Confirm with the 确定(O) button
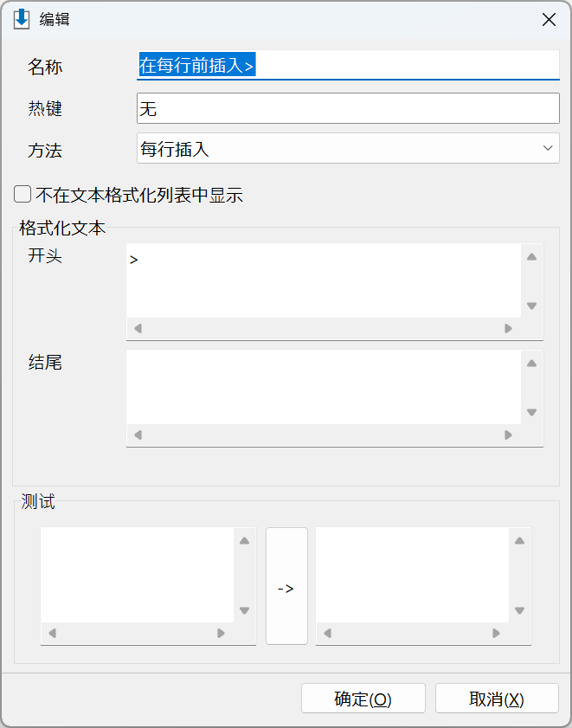The height and width of the screenshot is (728, 572). point(363,699)
